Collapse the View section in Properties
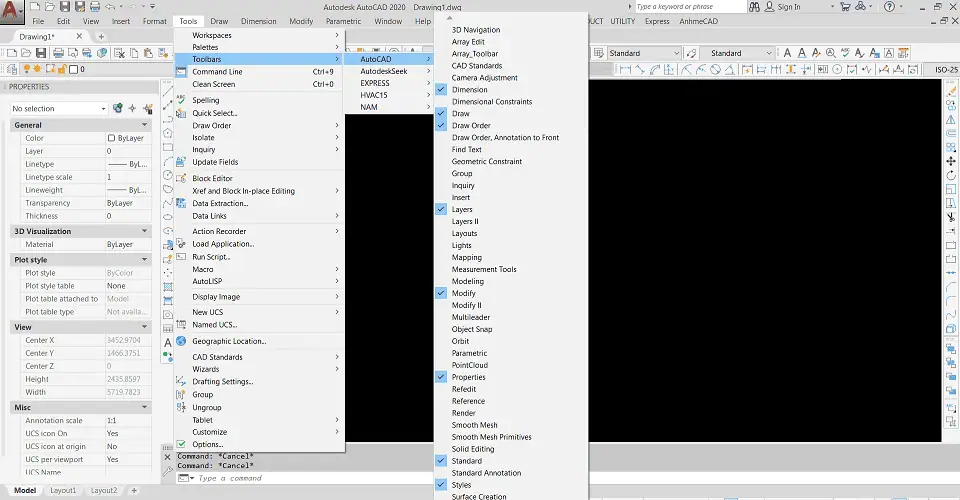Viewport: 960px width, 500px height. coord(144,327)
